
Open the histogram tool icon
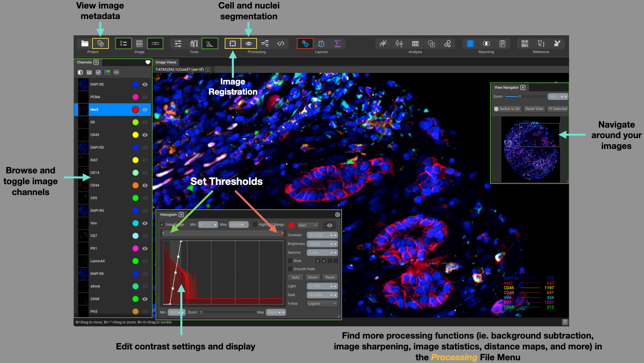pyautogui.click(x=210, y=43)
